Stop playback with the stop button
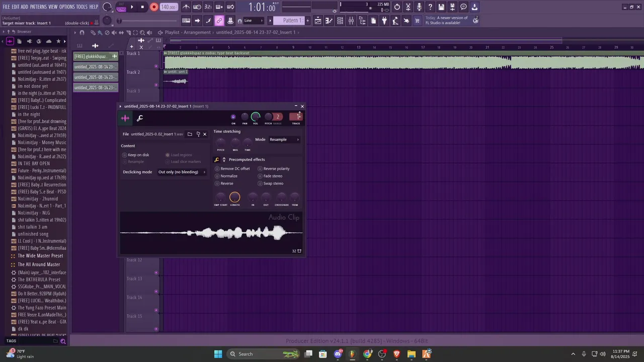Viewport: 644px width, 362px height. [x=142, y=7]
